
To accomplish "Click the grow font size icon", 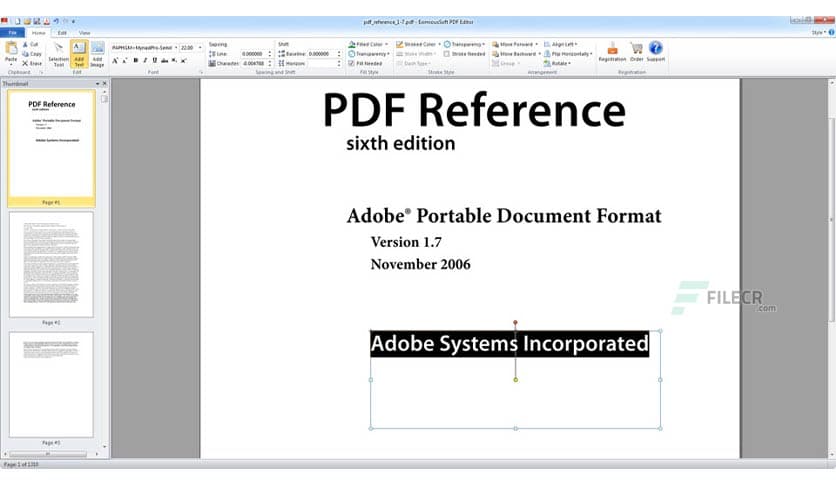I will click(115, 61).
